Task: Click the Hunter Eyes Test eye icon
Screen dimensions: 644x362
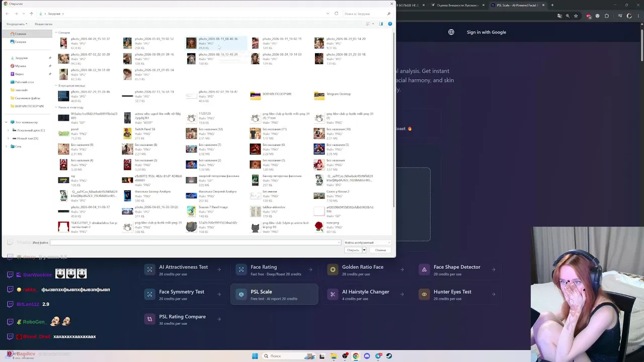Action: (424, 295)
